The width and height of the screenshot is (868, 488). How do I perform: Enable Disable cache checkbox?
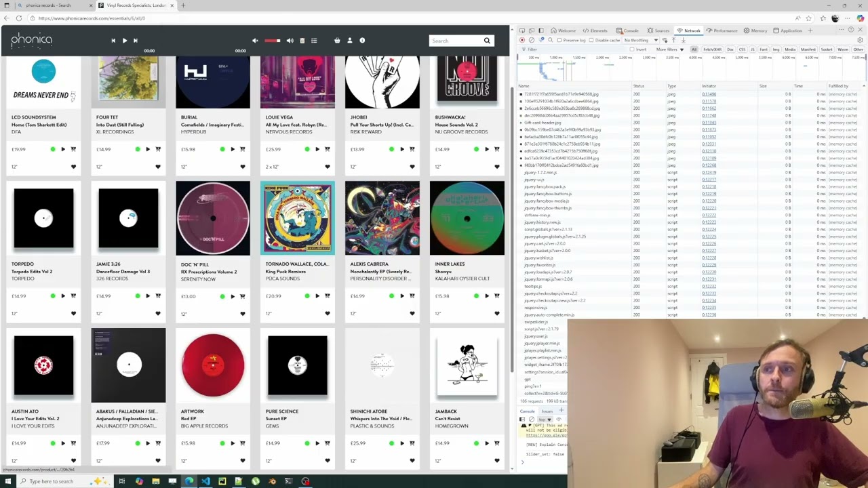click(x=591, y=40)
